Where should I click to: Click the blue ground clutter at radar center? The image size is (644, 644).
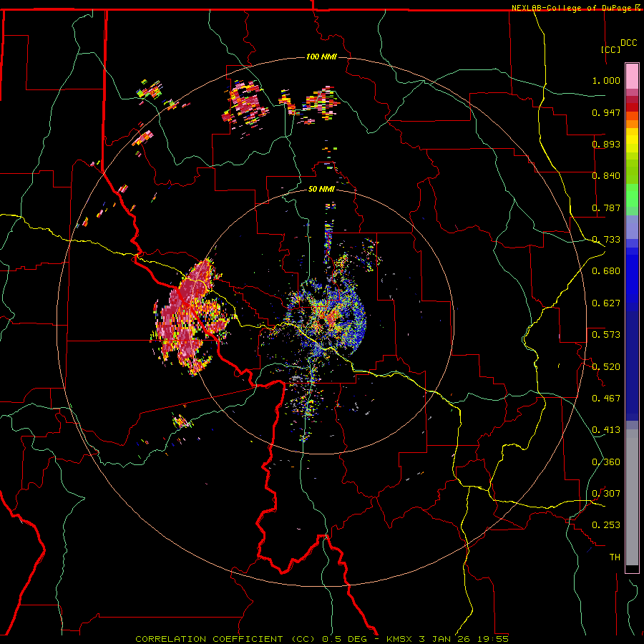pos(326,318)
